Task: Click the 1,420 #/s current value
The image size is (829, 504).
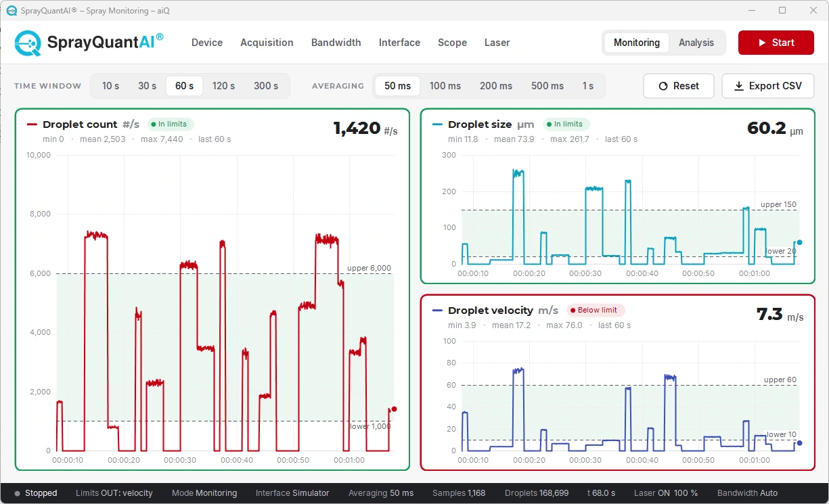Action: coord(365,129)
